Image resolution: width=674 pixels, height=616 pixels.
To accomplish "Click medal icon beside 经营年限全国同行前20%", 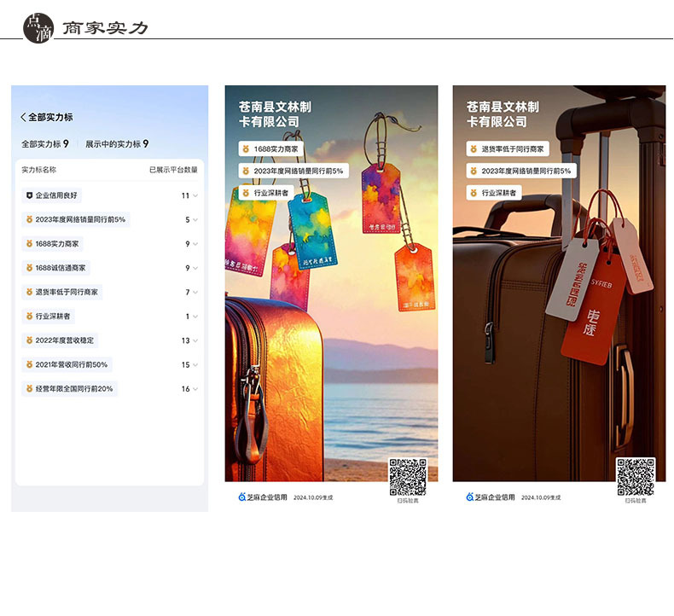I will pos(29,388).
